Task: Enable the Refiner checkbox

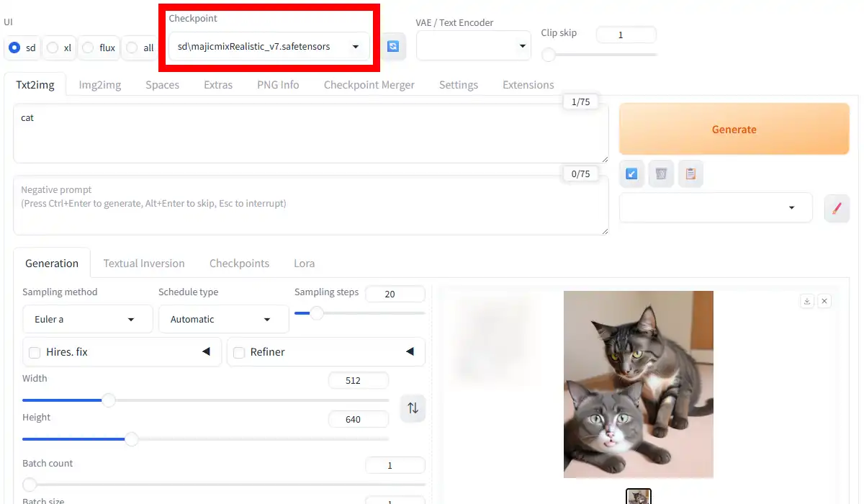Action: pyautogui.click(x=238, y=353)
